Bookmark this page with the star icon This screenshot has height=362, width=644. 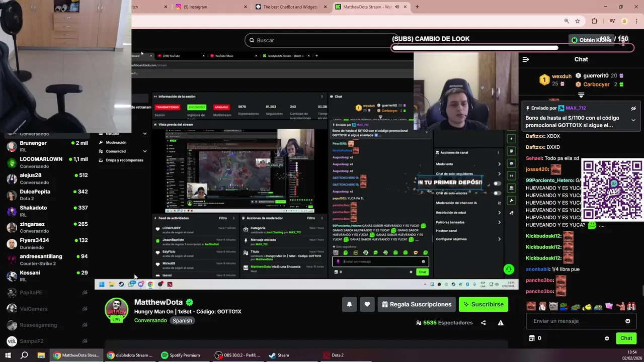click(578, 21)
